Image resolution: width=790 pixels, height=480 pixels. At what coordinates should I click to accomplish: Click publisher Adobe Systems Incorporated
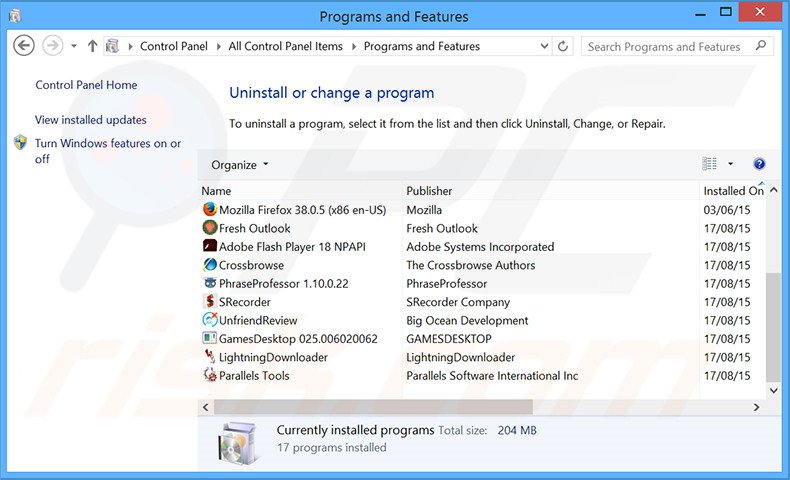coord(480,247)
